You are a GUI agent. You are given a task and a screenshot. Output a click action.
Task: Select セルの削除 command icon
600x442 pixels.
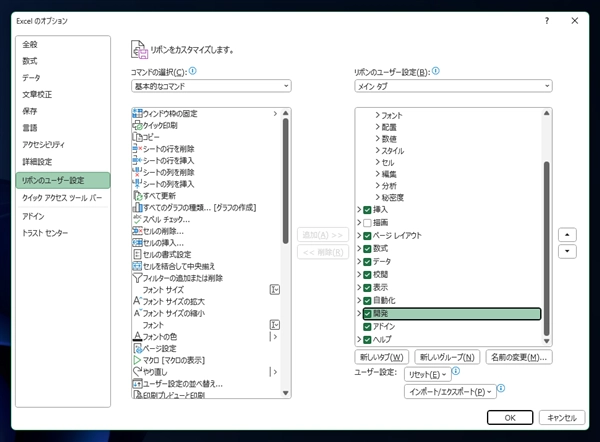(x=137, y=231)
